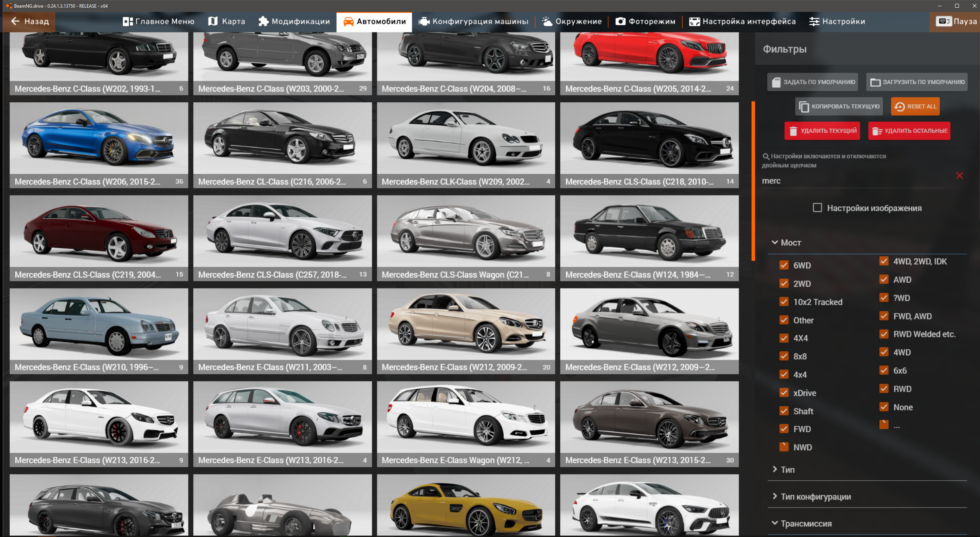980x537 pixels.
Task: Click the search magnifier icon in filters
Action: tap(766, 156)
